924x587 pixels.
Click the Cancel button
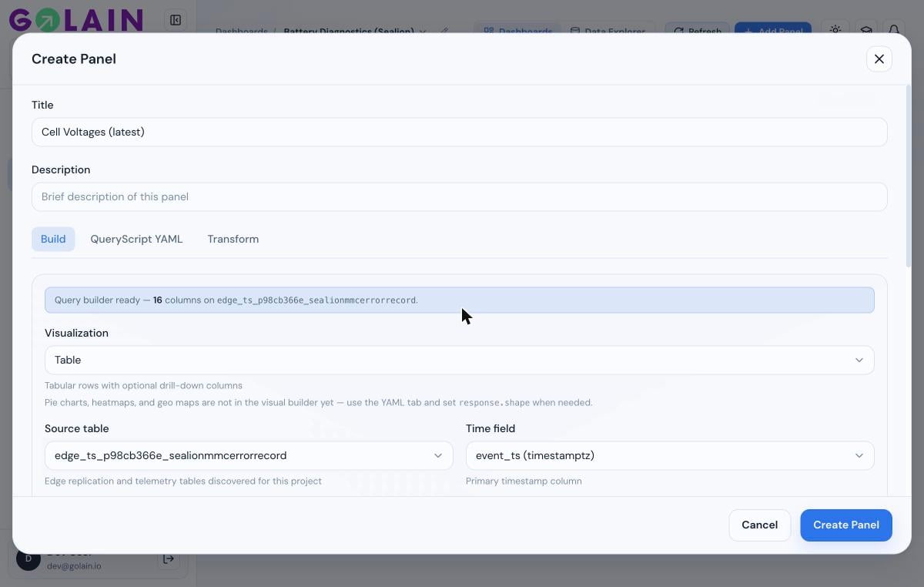coord(759,525)
